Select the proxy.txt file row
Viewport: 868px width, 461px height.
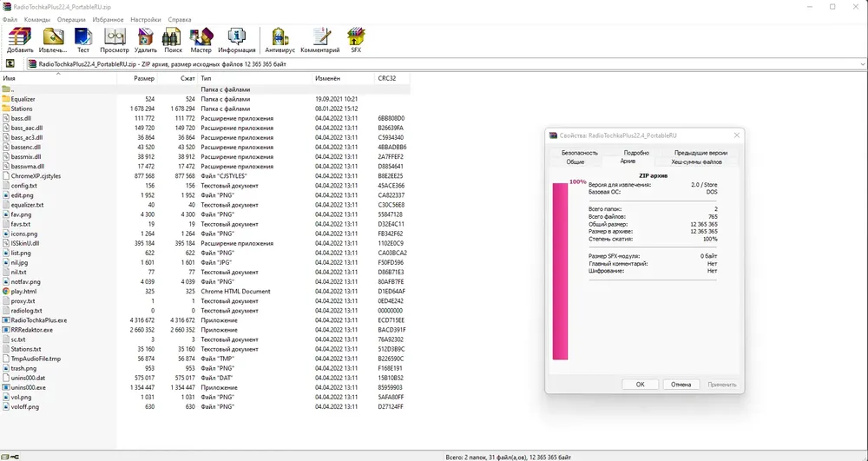205,301
